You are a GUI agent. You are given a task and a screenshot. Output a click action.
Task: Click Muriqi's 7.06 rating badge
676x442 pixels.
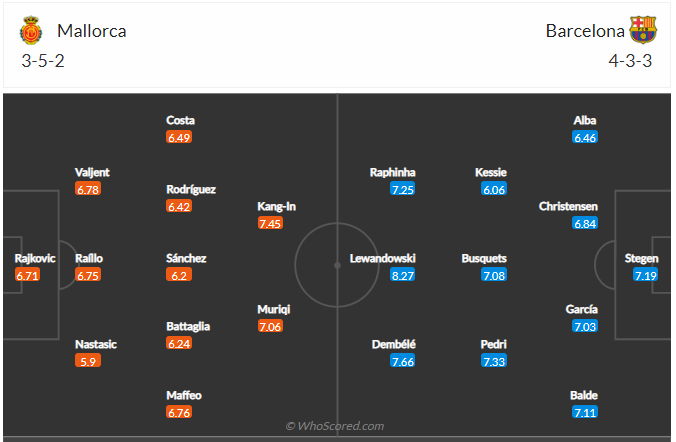(270, 327)
